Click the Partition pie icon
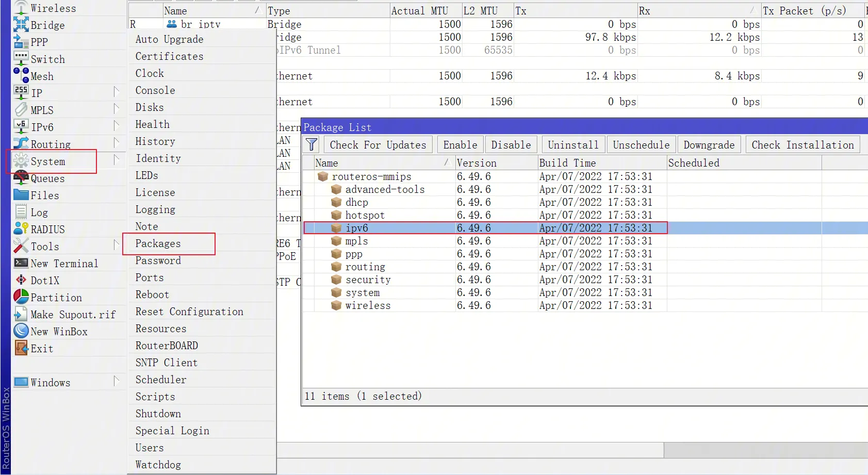The width and height of the screenshot is (868, 475). coord(21,297)
